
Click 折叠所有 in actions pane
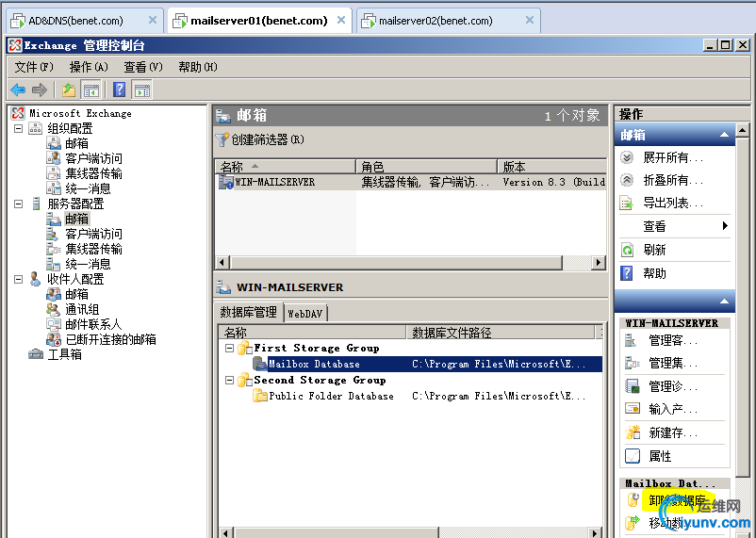[673, 180]
